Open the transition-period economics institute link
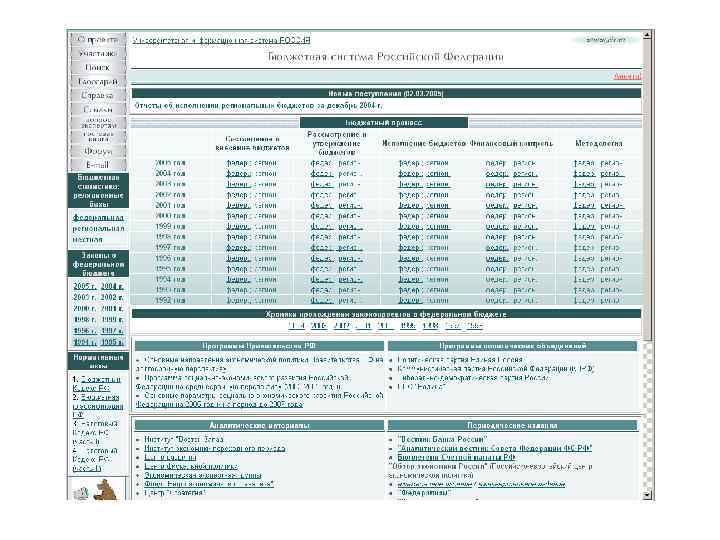720x540 pixels. pyautogui.click(x=214, y=448)
